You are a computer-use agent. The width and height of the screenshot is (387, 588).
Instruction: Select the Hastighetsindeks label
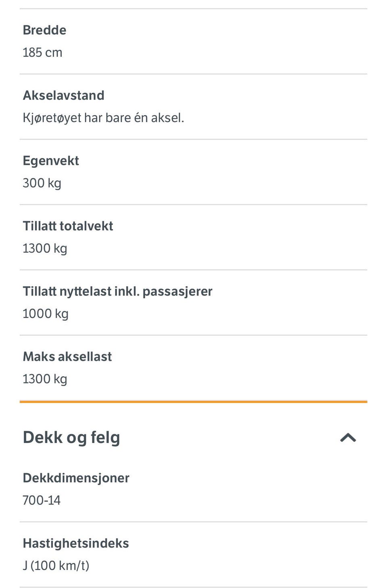(76, 544)
